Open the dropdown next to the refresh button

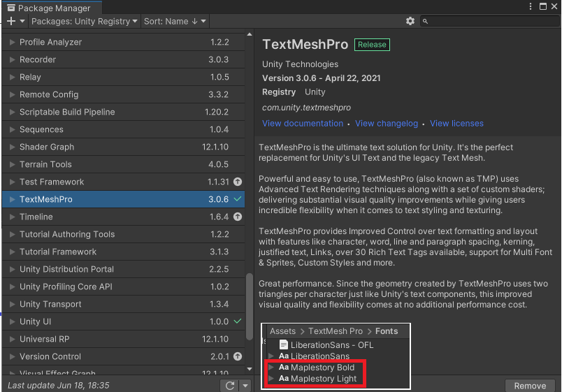pos(245,386)
